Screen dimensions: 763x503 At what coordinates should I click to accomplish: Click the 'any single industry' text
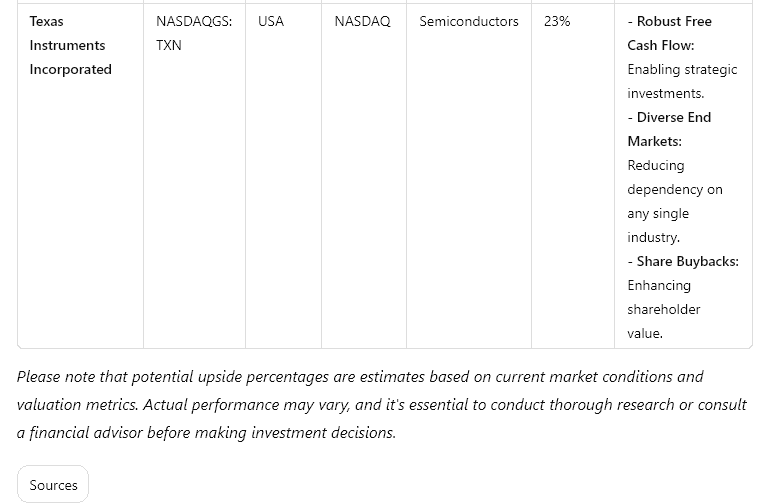coord(658,225)
